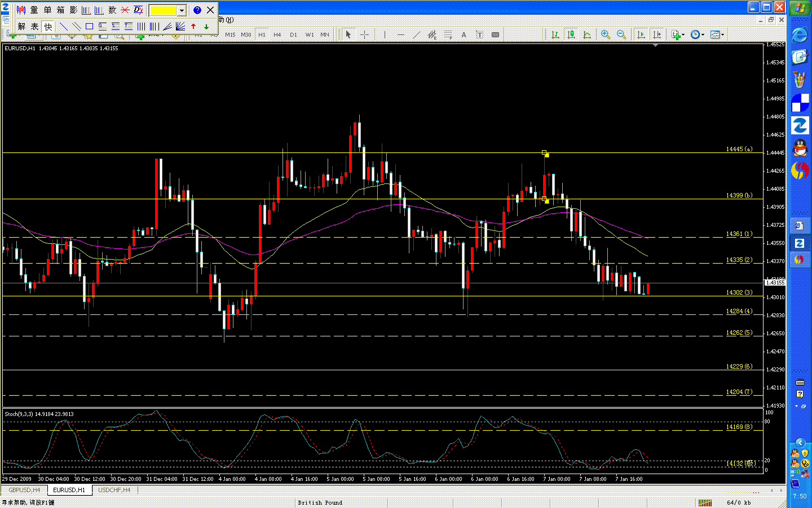Click the 单 button in floating toolbar

click(x=47, y=10)
